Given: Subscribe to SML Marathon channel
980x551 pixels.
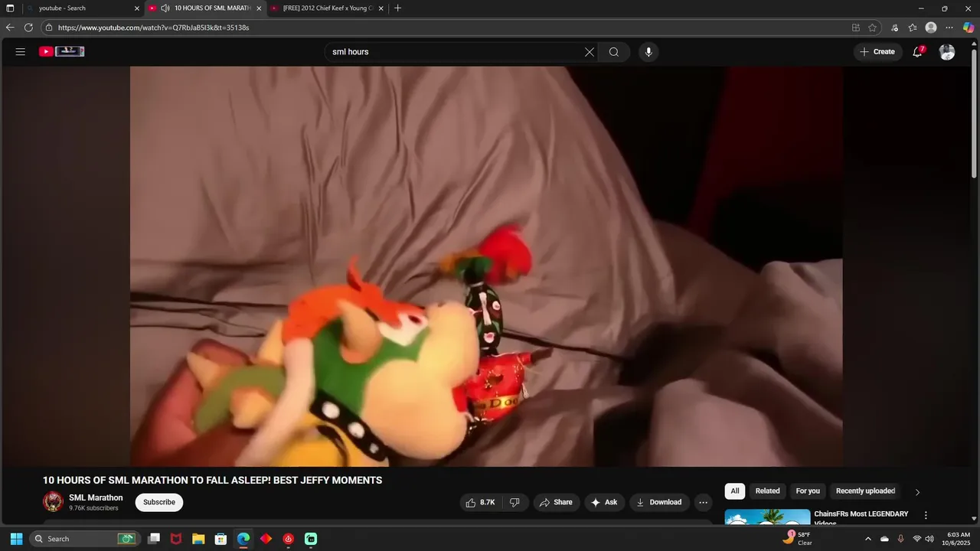Looking at the screenshot, I should pos(159,502).
